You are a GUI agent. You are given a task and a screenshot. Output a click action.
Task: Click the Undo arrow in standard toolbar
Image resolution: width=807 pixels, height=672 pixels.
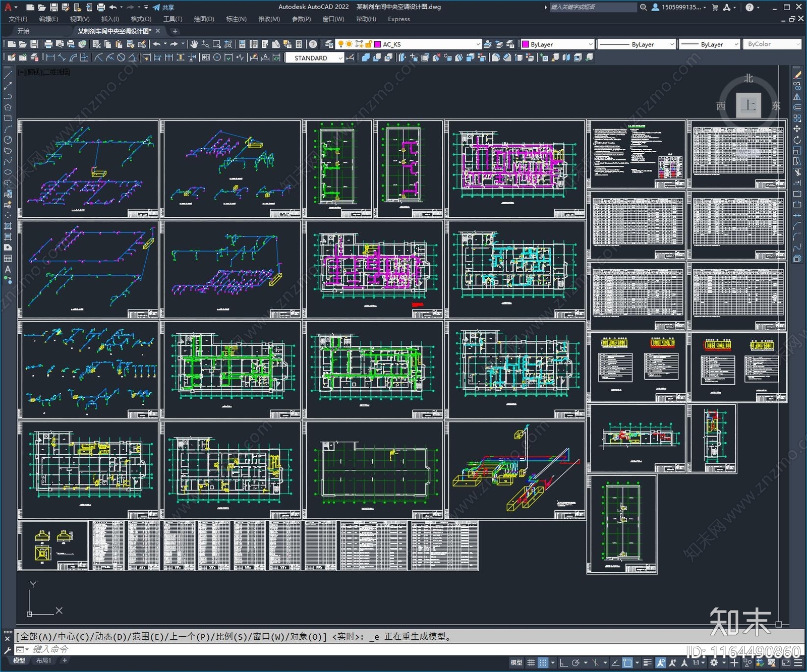point(157,44)
